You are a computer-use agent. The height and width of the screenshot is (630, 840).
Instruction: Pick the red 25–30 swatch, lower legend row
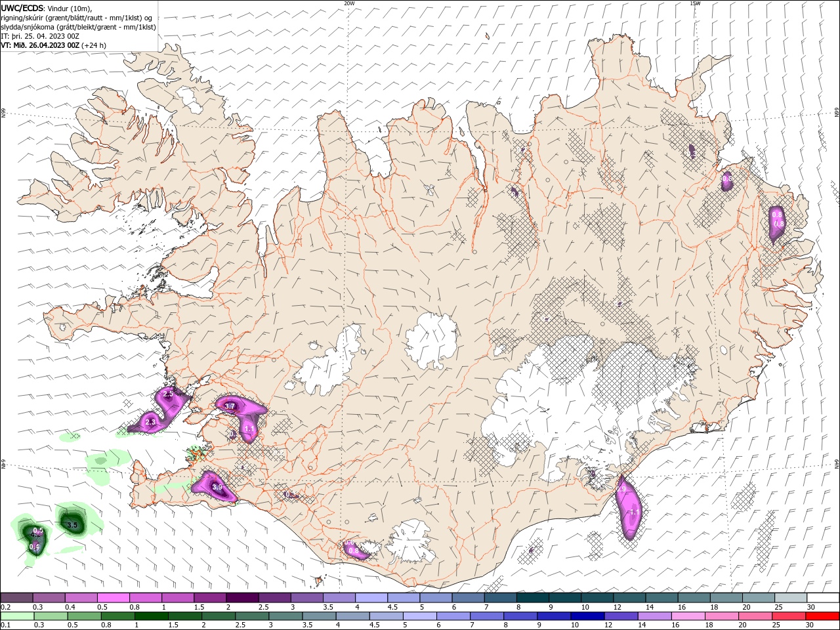(x=789, y=616)
